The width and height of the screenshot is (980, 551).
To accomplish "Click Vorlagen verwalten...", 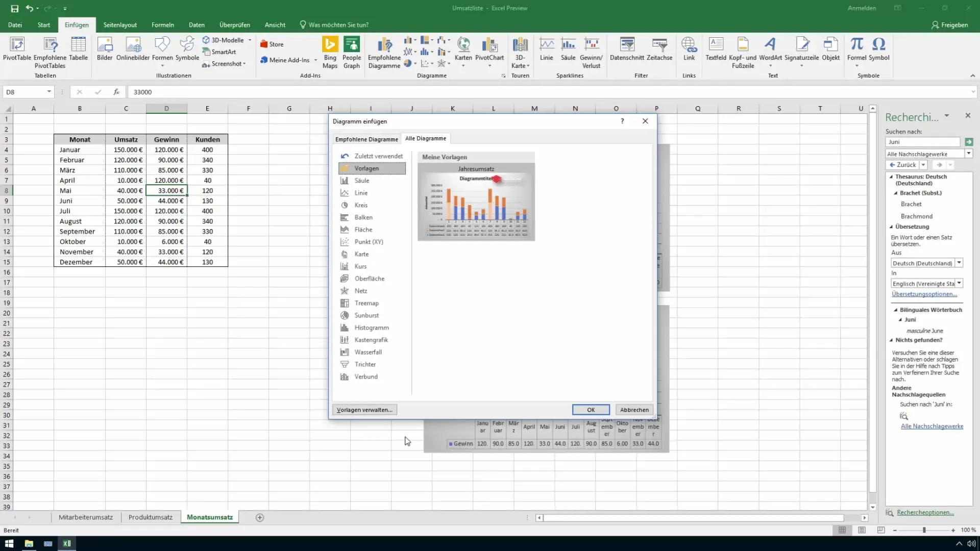I will [364, 410].
